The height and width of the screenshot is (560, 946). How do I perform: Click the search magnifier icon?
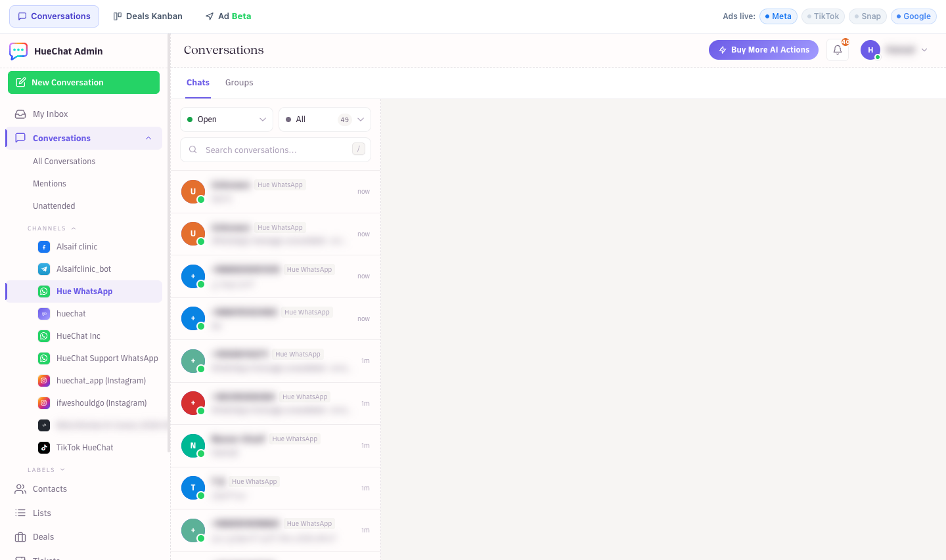tap(193, 150)
